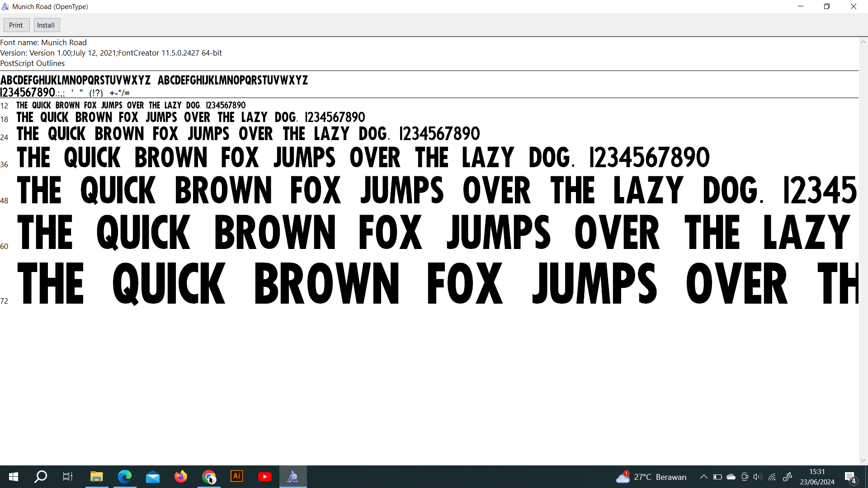Open taskbar Search

(41, 477)
